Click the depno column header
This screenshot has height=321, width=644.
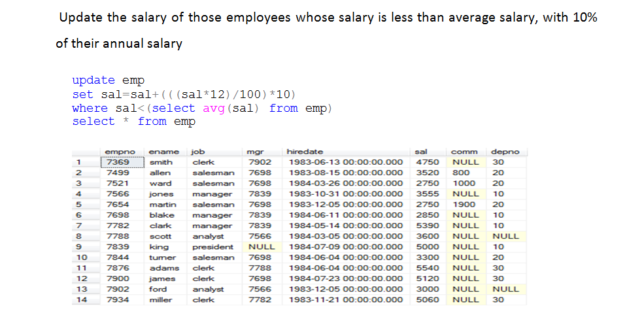click(507, 152)
